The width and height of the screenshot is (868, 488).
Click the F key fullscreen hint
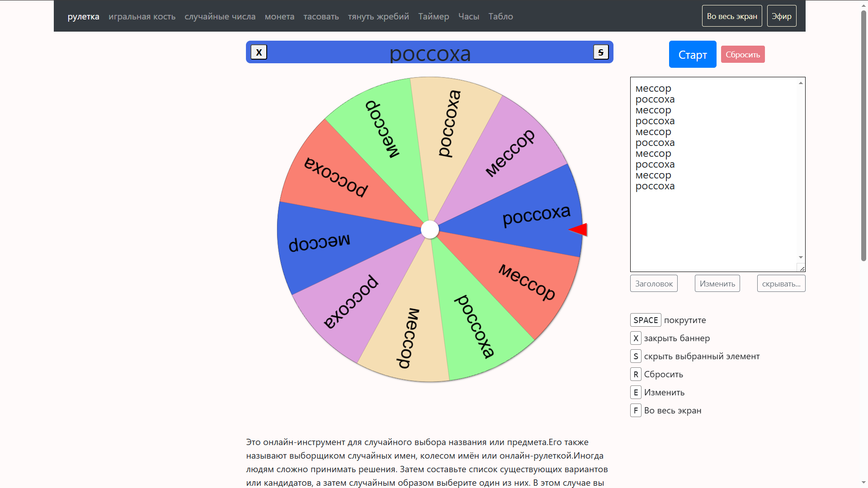pos(636,410)
